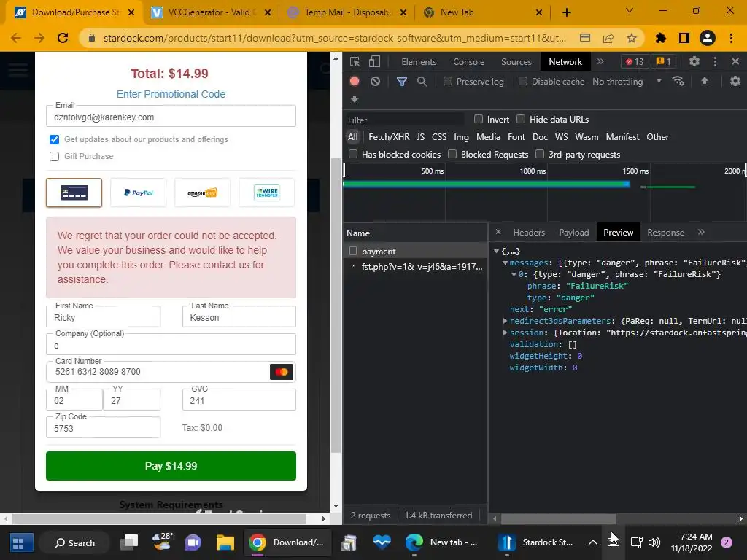The height and width of the screenshot is (560, 747).
Task: Click the 1 issue warning badge
Action: tap(664, 61)
